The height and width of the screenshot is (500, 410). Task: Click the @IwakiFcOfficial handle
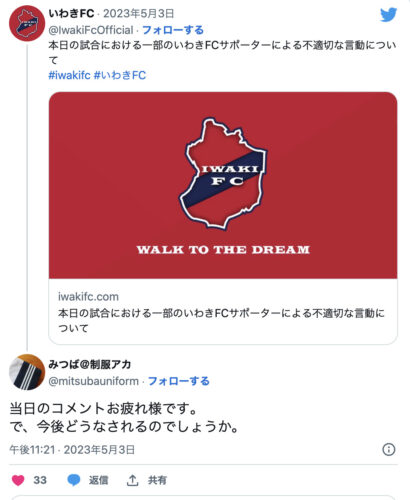click(x=91, y=30)
